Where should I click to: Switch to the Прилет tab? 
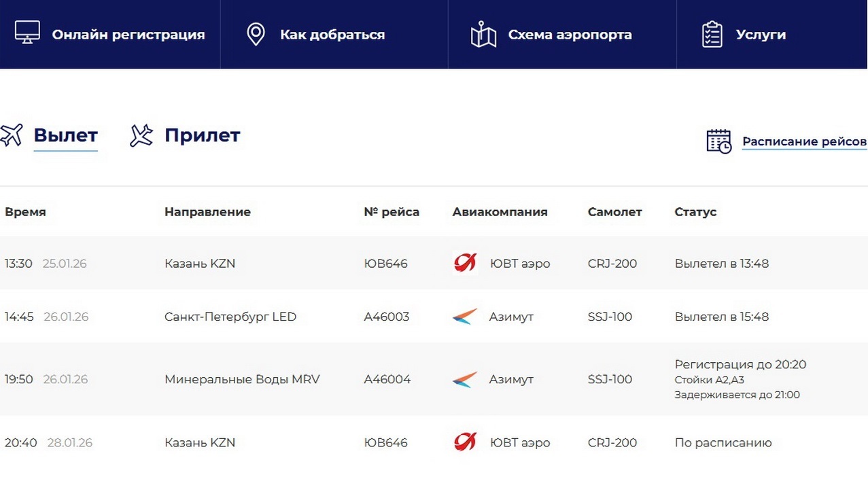202,135
